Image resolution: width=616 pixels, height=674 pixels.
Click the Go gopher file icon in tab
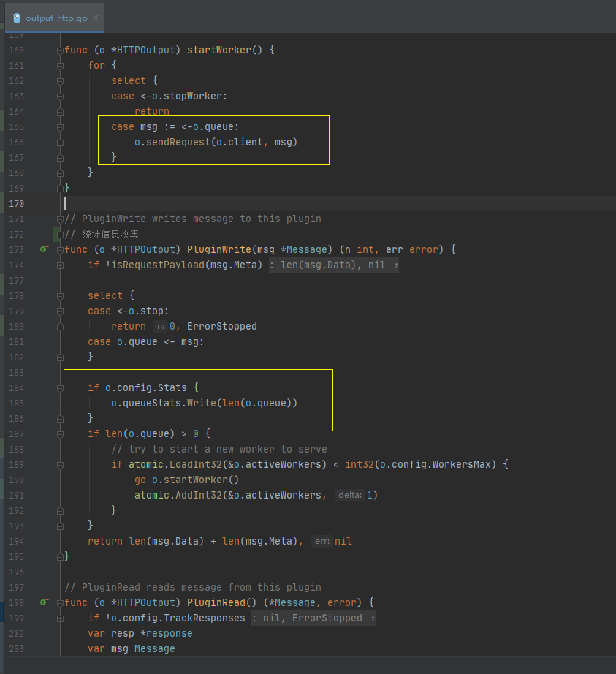[x=17, y=18]
